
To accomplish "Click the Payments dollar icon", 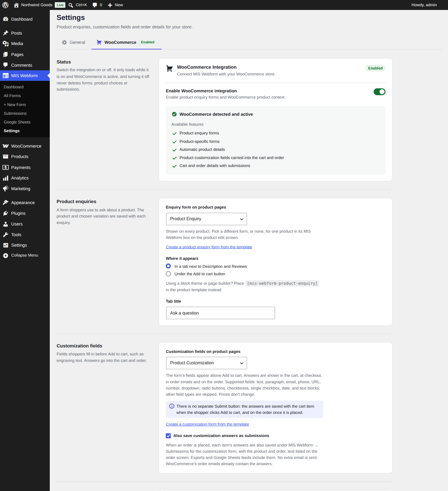I will click(x=5, y=167).
